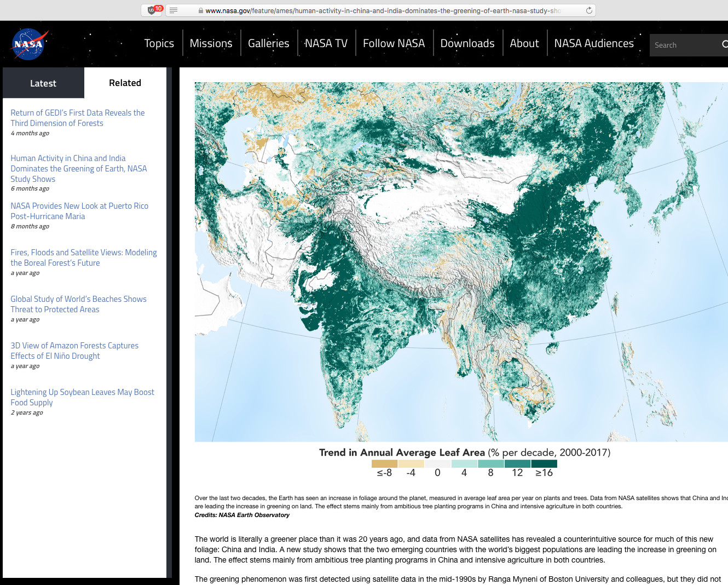Switch to the Related tab
The image size is (728, 585).
[125, 83]
